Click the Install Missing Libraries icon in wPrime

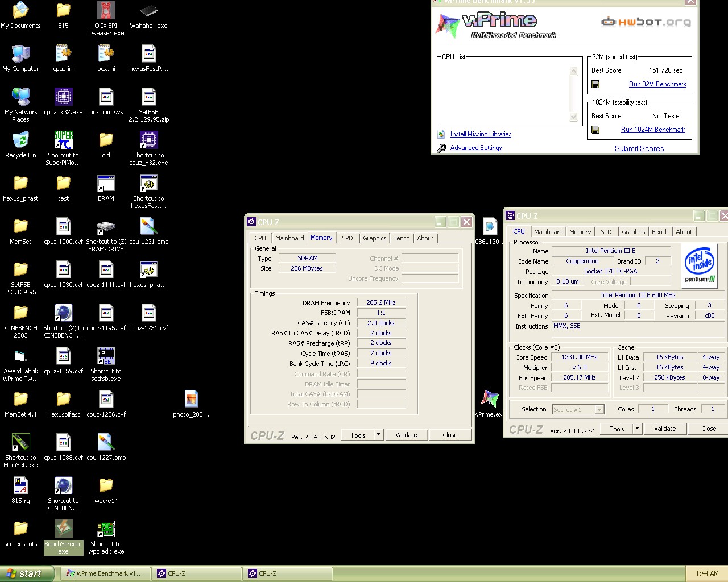pyautogui.click(x=441, y=135)
